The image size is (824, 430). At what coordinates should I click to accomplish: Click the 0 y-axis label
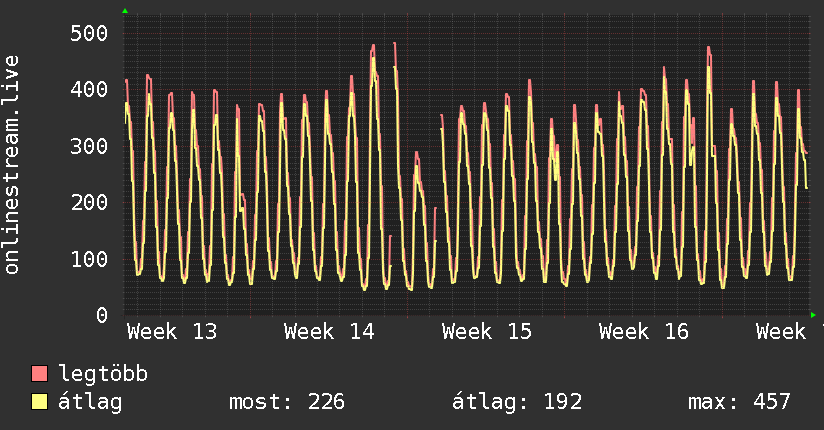coord(102,315)
